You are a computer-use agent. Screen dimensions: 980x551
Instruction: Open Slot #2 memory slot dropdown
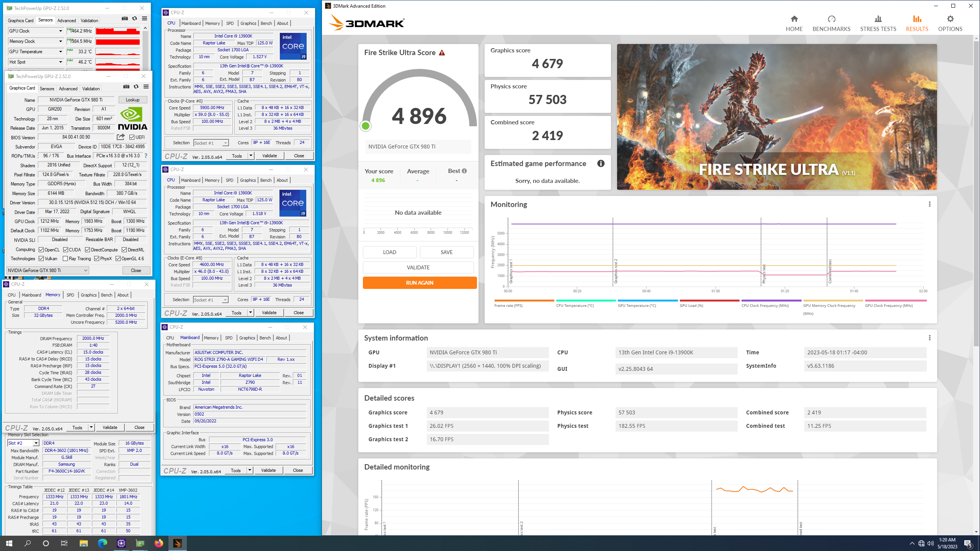click(23, 443)
